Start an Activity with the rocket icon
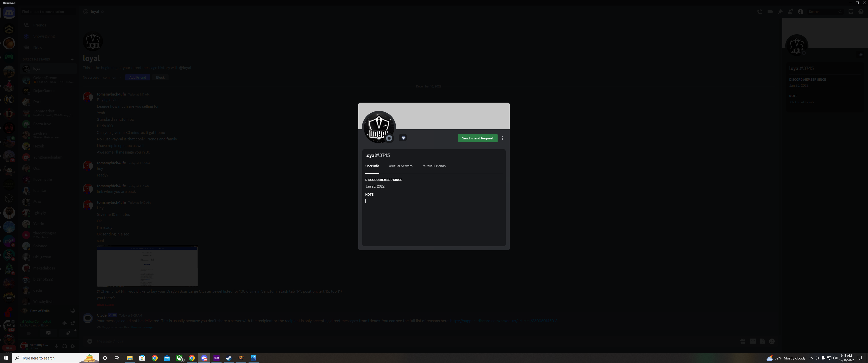This screenshot has width=868, height=363. click(68, 333)
